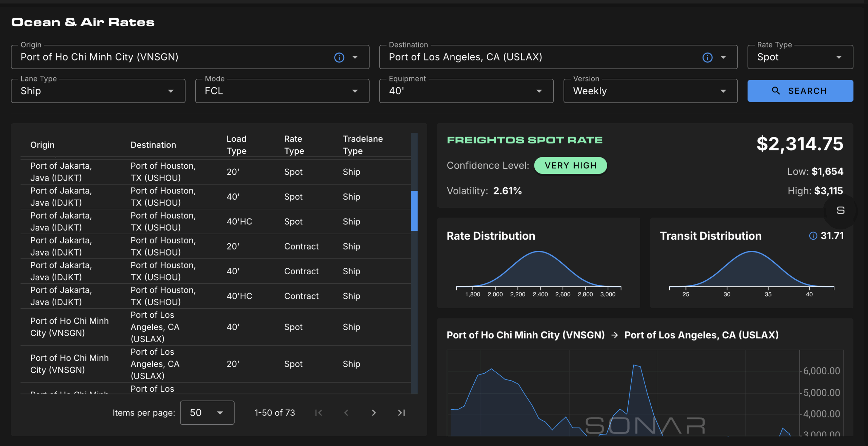Click the Transit Distribution info icon

pyautogui.click(x=813, y=236)
